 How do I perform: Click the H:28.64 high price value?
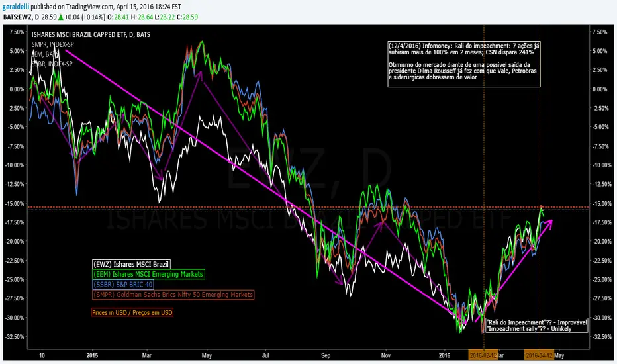142,17
